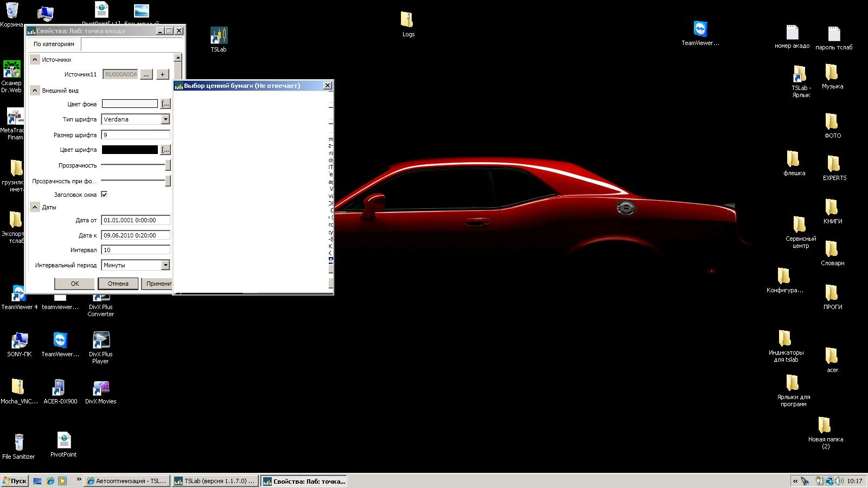Select the 'По категориям' tab
Image resolution: width=868 pixels, height=488 pixels.
[x=54, y=44]
